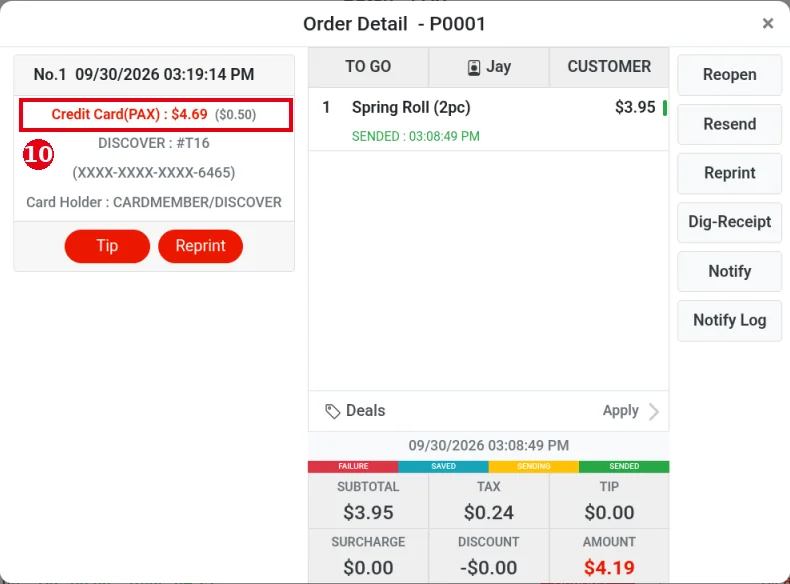Screen dimensions: 790x584
Task: Select the Jay server tab
Action: pyautogui.click(x=489, y=67)
